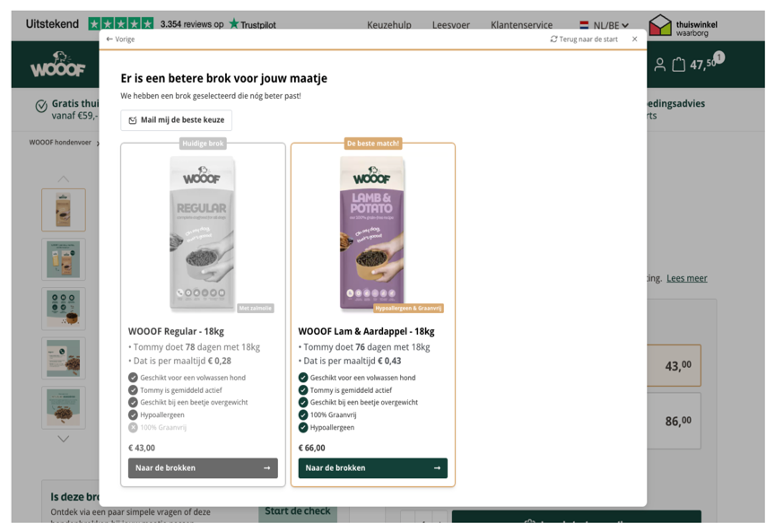
Task: Open the user account icon
Action: [659, 65]
